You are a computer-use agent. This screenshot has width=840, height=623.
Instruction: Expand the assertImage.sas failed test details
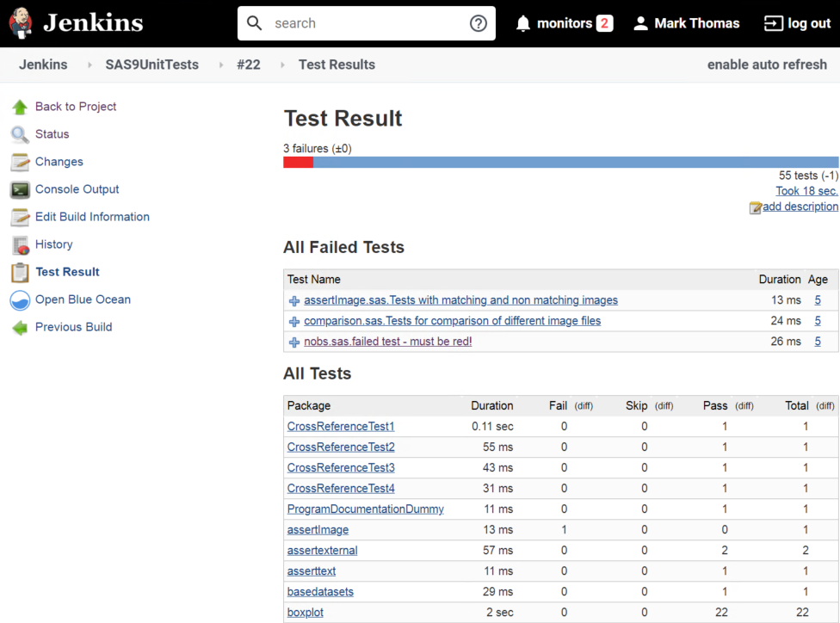[x=294, y=301]
